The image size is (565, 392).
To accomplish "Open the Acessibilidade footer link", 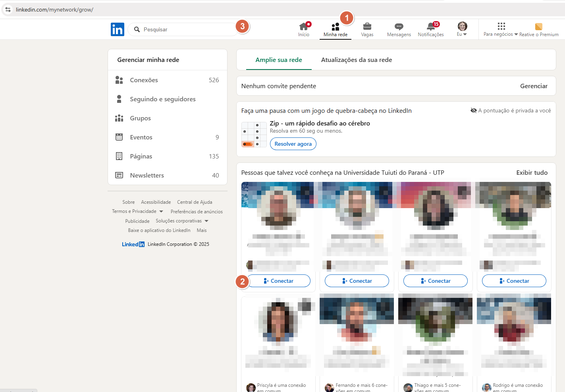I will 156,202.
